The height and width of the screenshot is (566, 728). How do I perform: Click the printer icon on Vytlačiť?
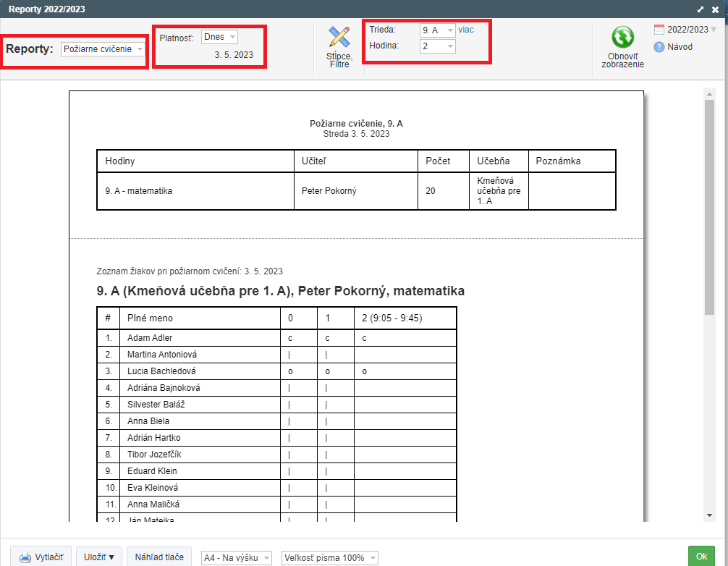click(25, 557)
